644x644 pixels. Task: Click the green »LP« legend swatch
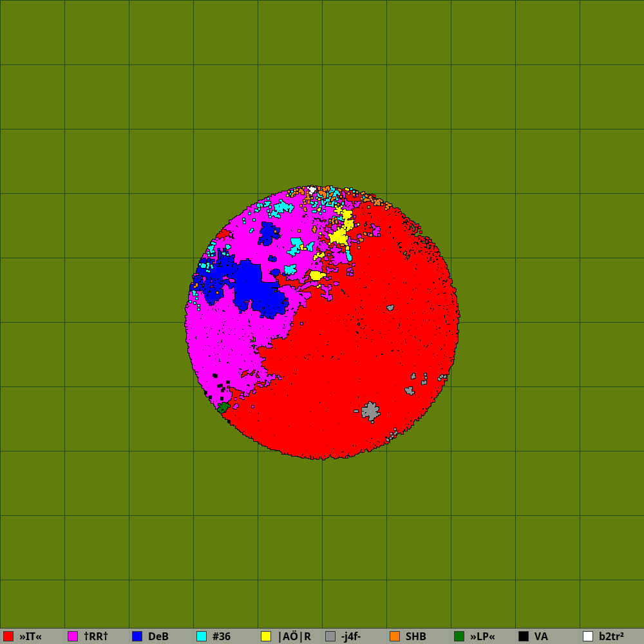coord(459,636)
